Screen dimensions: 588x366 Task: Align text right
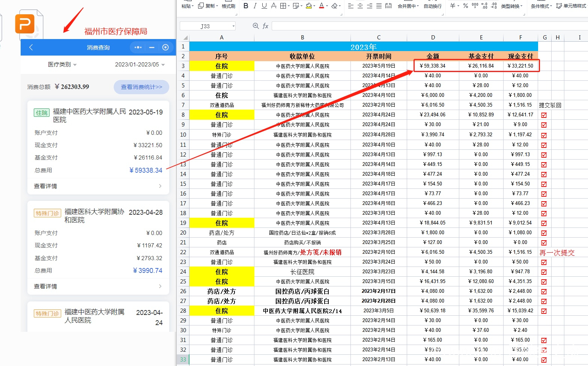tap(370, 6)
